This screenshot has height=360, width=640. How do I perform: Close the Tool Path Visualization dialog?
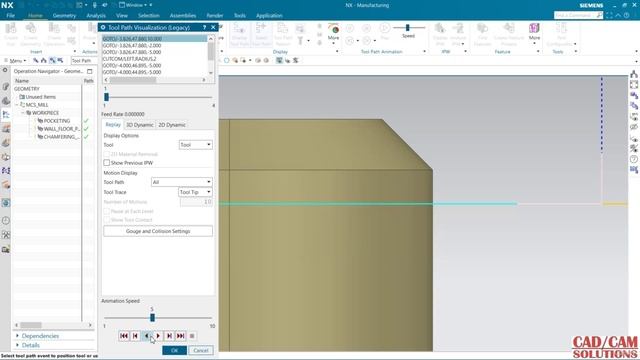213,27
